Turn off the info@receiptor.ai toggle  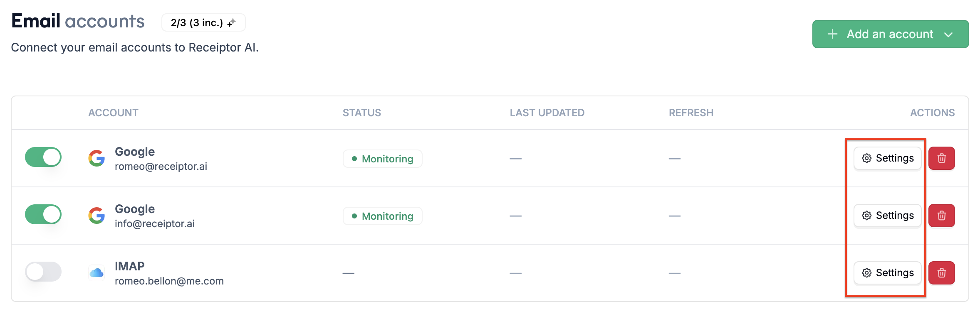tap(43, 214)
